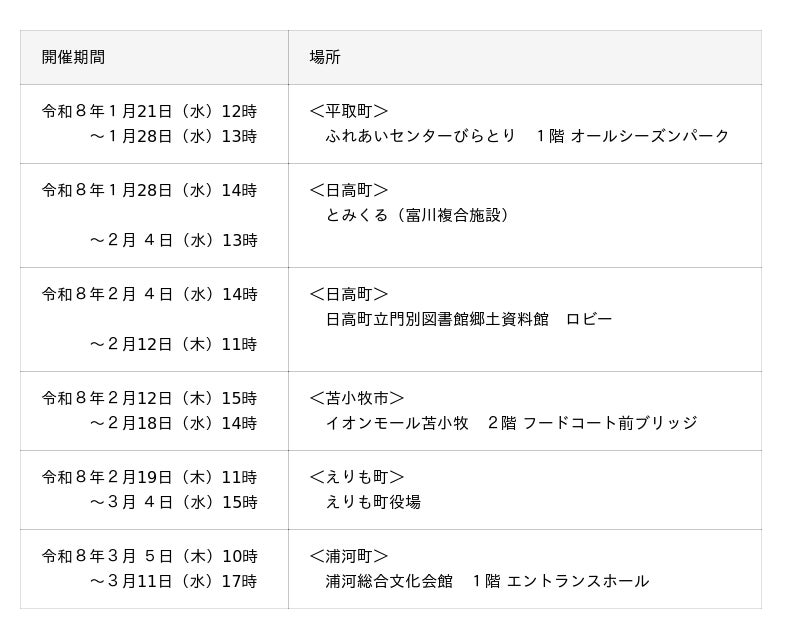
Task: Click the とみくる(富川複合施設) venue text
Action: (x=418, y=215)
